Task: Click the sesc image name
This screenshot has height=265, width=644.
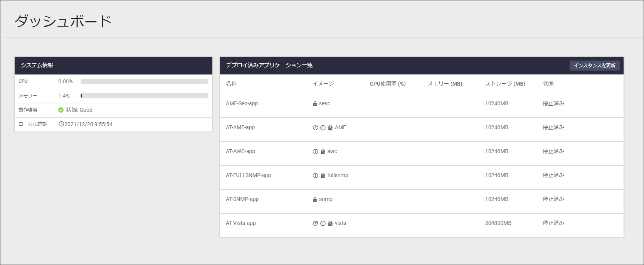Action: point(325,103)
